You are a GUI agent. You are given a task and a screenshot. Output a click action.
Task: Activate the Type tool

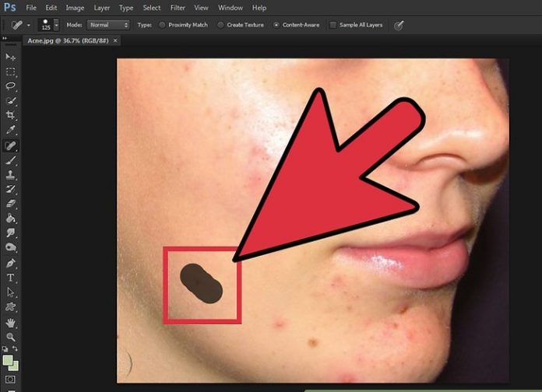[x=11, y=278]
